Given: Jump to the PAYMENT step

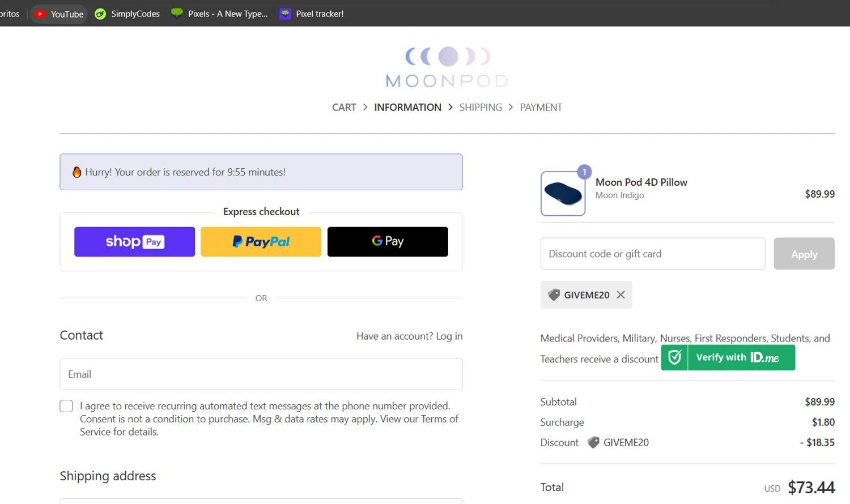Looking at the screenshot, I should pos(541,107).
